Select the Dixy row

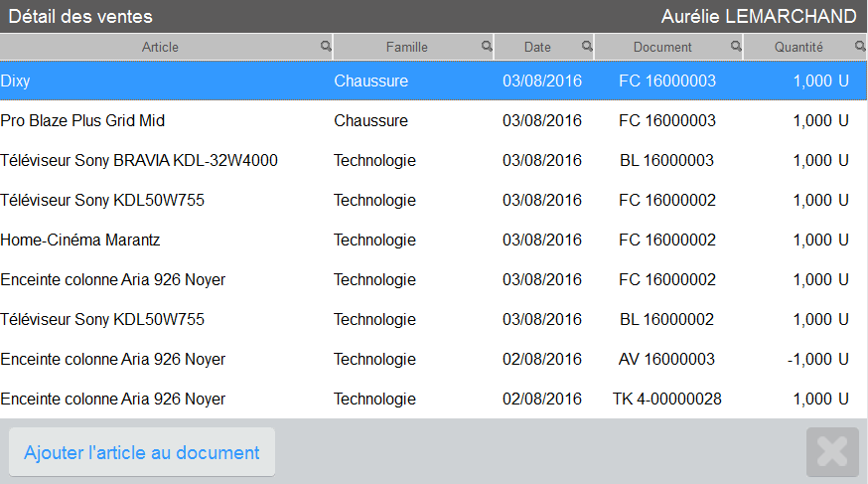point(433,81)
